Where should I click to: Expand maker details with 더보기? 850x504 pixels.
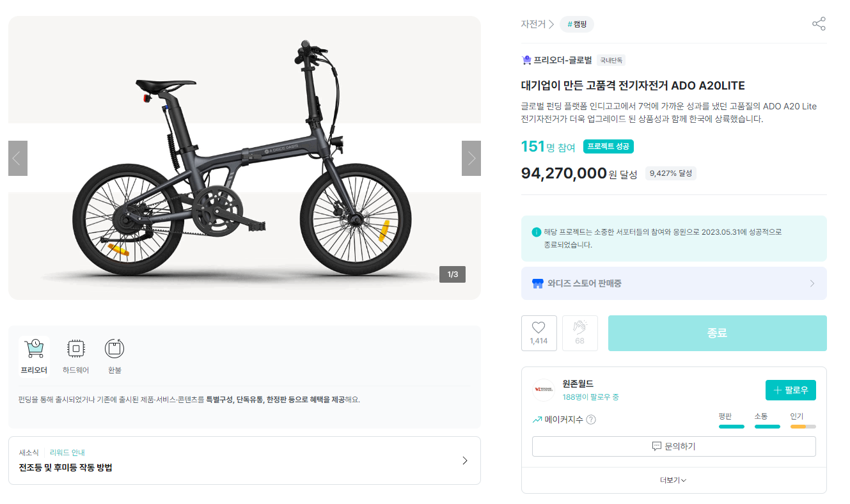pyautogui.click(x=673, y=480)
